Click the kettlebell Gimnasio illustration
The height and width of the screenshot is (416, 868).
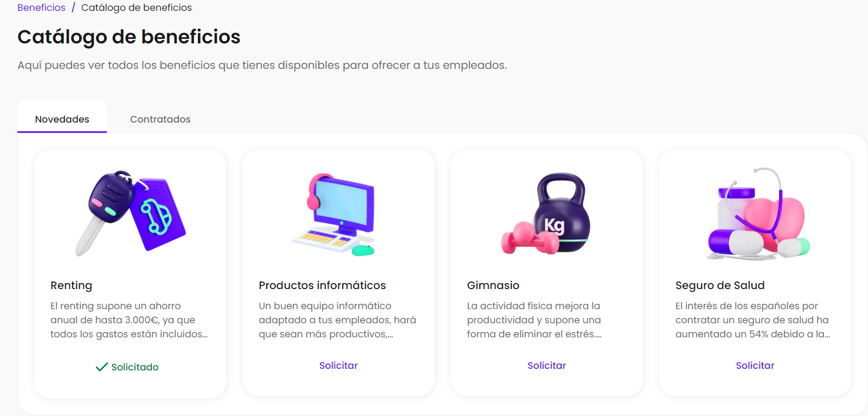(546, 213)
